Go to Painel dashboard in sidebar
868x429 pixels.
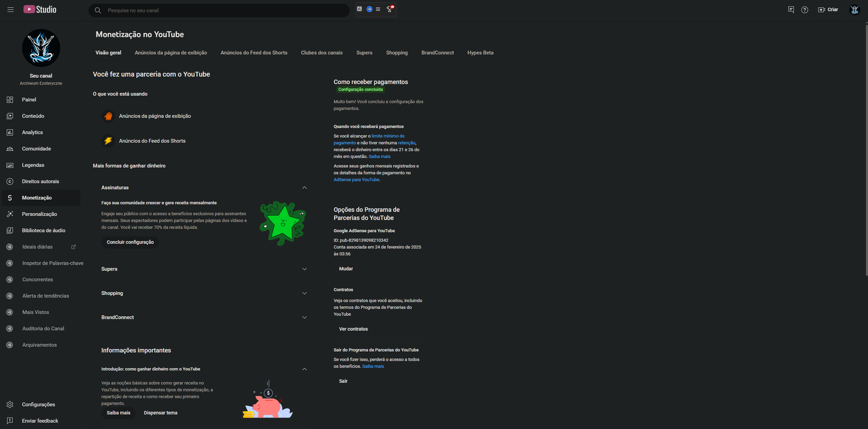41,100
